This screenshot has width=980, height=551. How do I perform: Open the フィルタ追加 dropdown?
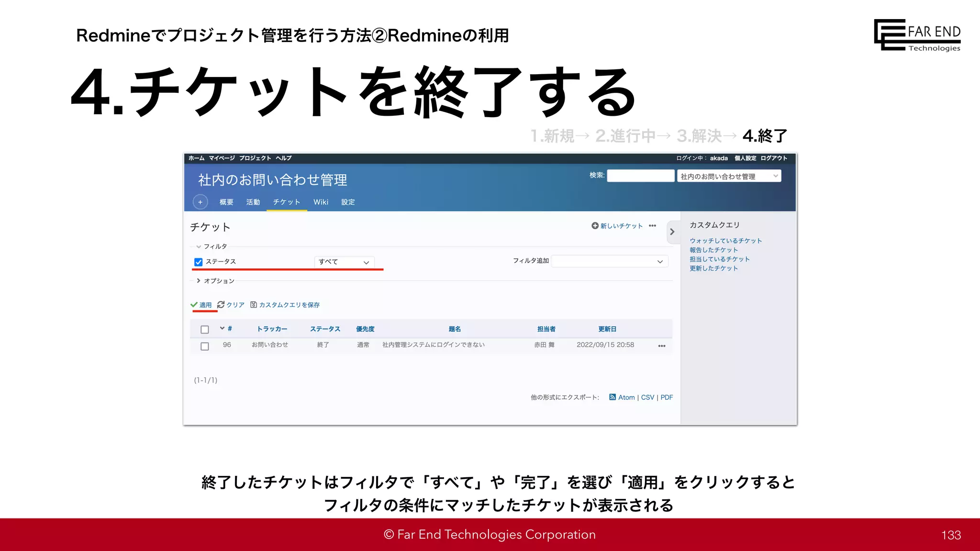[610, 261]
